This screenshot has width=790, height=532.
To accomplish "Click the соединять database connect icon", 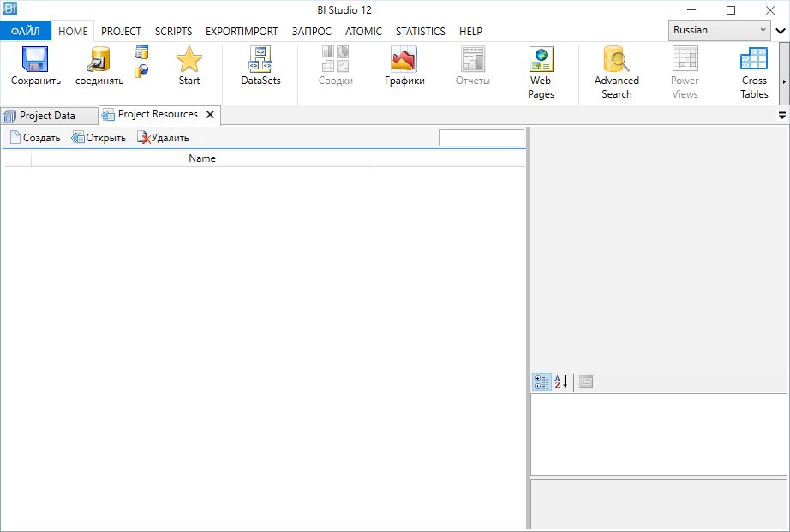I will (x=99, y=59).
